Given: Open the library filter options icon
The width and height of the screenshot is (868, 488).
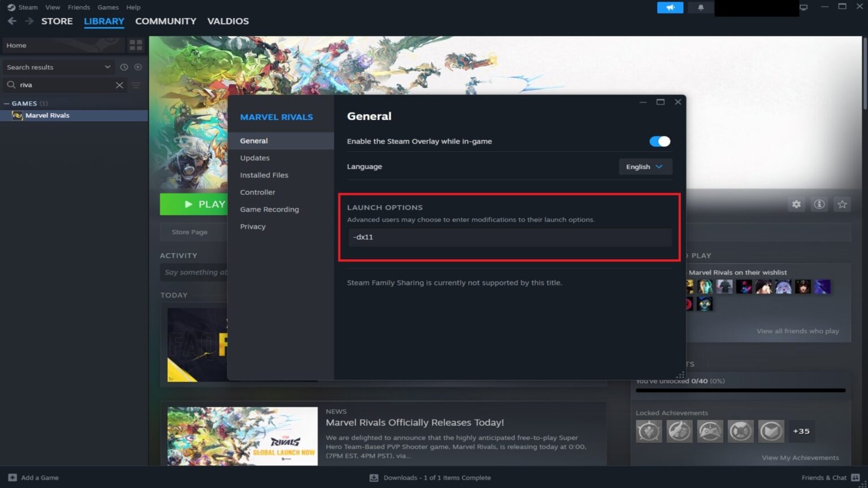Looking at the screenshot, I should [135, 85].
